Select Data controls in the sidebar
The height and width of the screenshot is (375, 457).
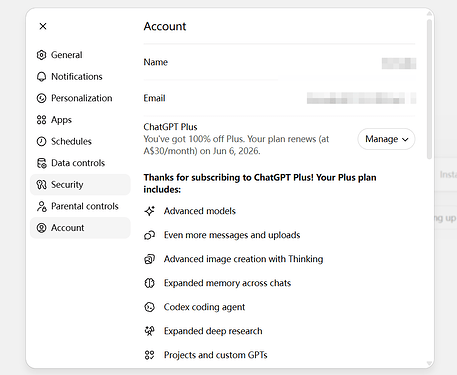pos(80,163)
